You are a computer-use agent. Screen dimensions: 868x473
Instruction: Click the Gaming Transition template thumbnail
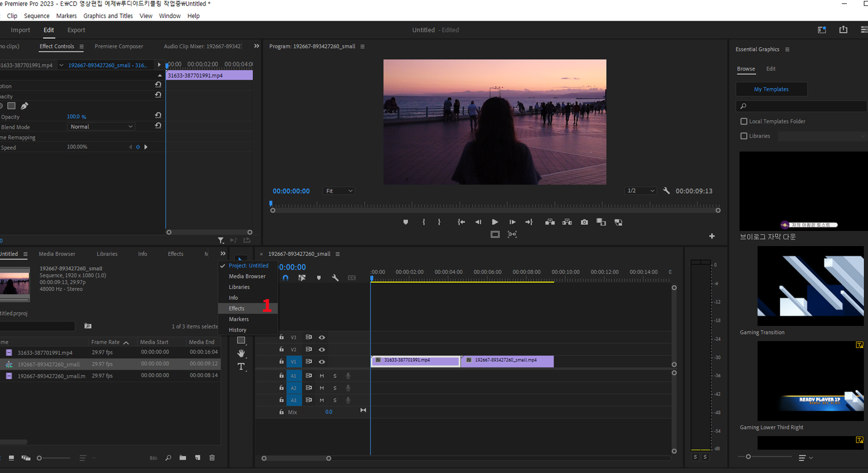[810, 286]
